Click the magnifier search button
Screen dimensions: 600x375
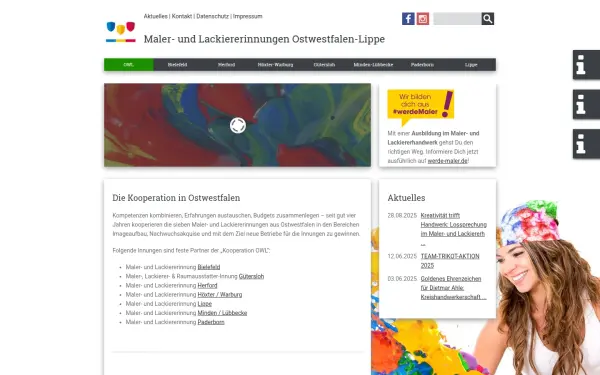[x=488, y=19]
